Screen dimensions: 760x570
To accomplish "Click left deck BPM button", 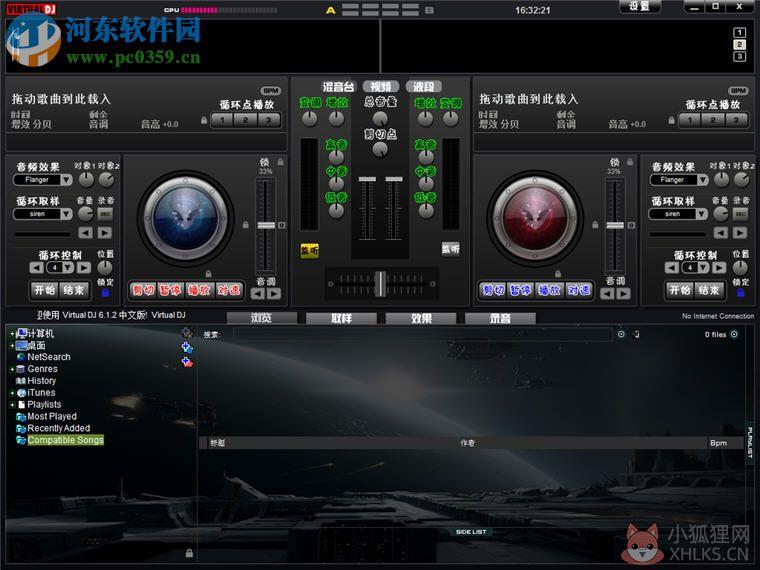I will (270, 91).
